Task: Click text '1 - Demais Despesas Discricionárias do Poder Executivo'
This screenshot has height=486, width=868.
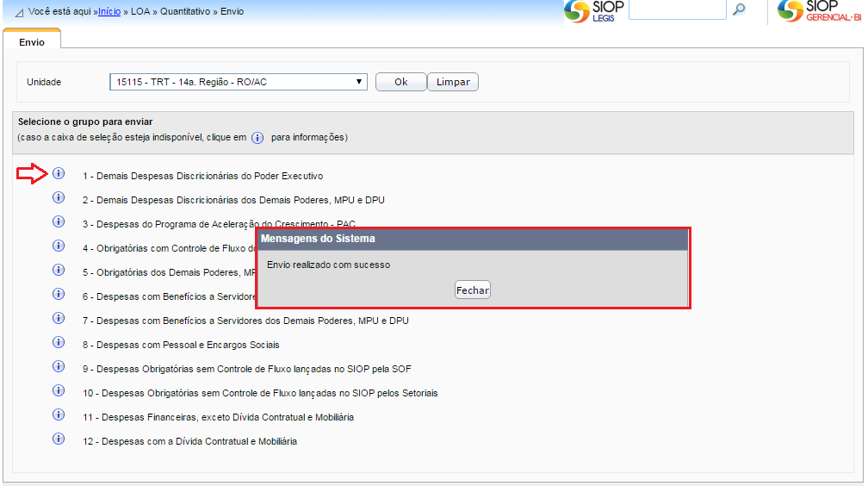Action: pyautogui.click(x=202, y=177)
